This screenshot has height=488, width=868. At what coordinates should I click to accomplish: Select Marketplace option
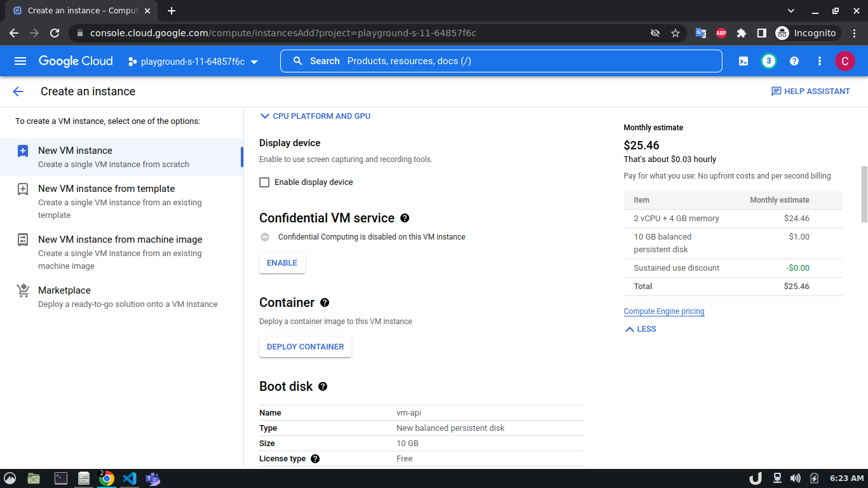(121, 297)
